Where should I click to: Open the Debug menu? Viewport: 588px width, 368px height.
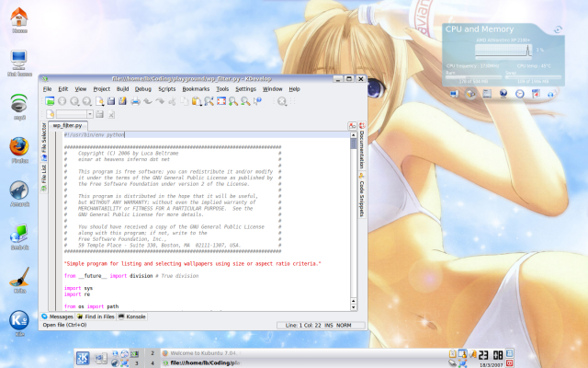coord(141,88)
